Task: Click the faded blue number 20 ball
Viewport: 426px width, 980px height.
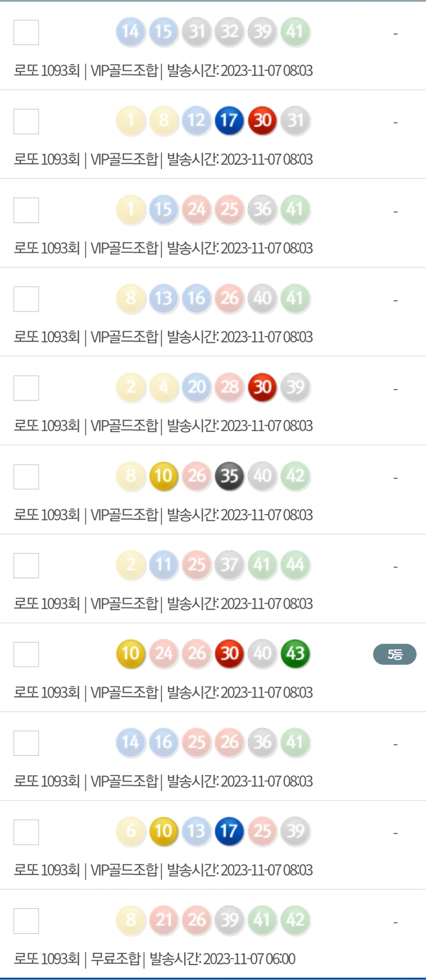Action: [x=196, y=387]
